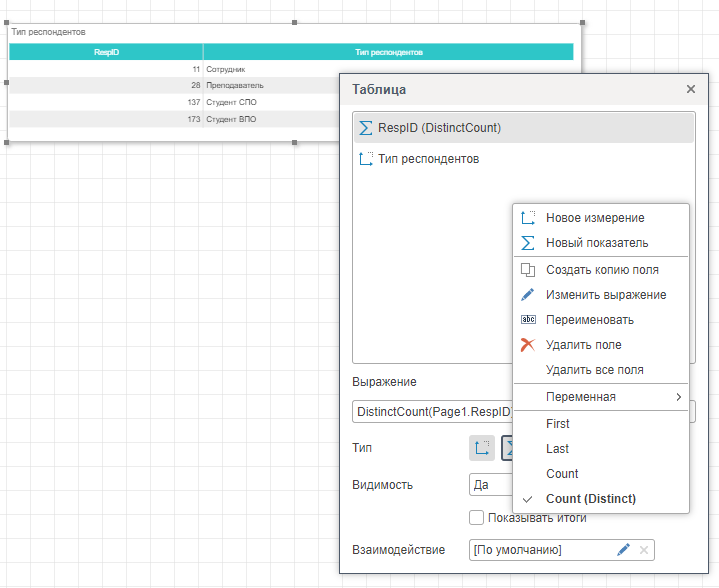Click the Выражение input with DistinctCount formula

(x=432, y=412)
